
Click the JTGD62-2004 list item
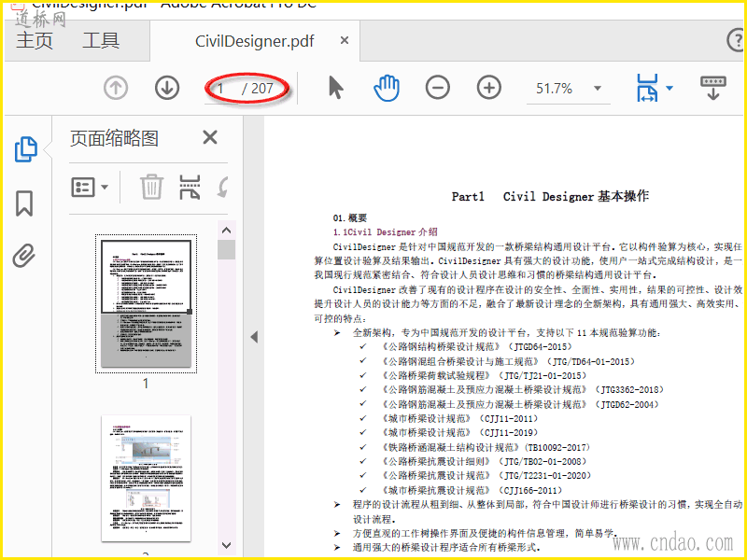point(521,404)
